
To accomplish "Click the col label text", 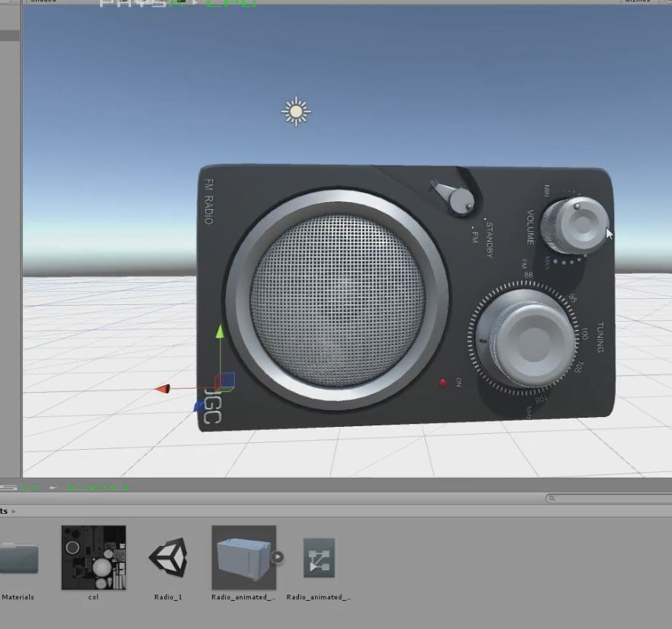I will [x=93, y=597].
